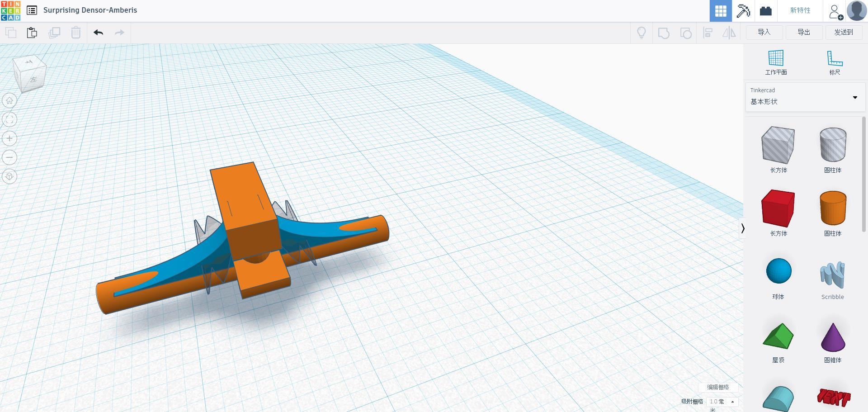Open the 基本形状 shapes category dropdown
The height and width of the screenshot is (412, 868).
tap(805, 97)
